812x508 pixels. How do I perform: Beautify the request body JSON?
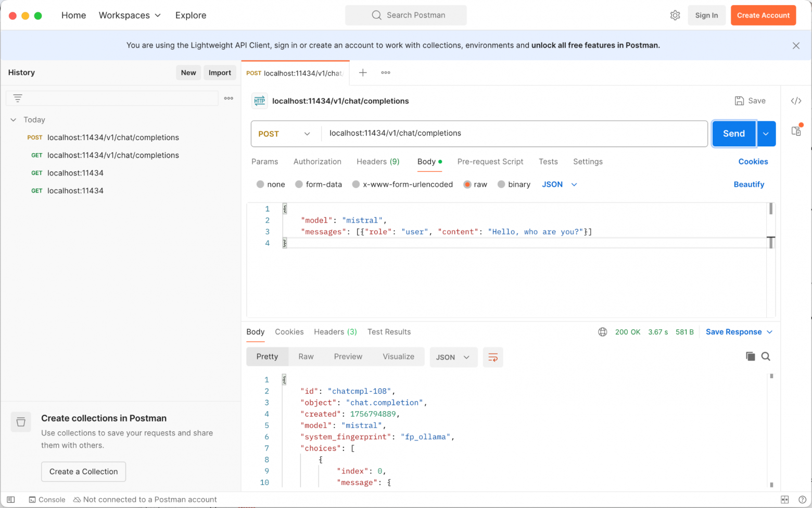(749, 184)
